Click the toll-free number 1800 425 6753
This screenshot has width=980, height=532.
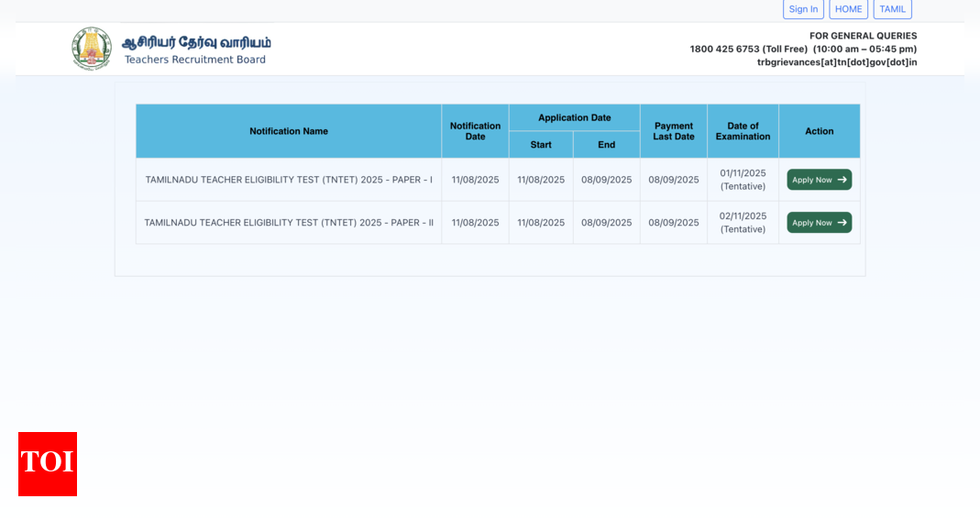pyautogui.click(x=723, y=49)
